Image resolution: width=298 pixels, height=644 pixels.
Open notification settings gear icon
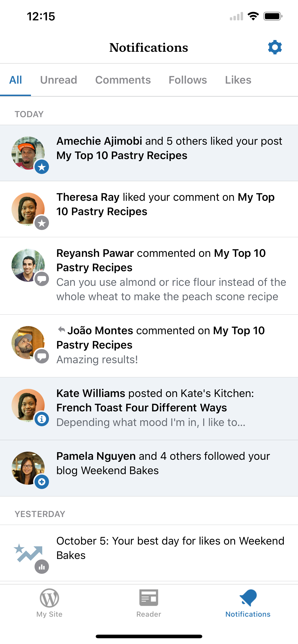[x=275, y=47]
